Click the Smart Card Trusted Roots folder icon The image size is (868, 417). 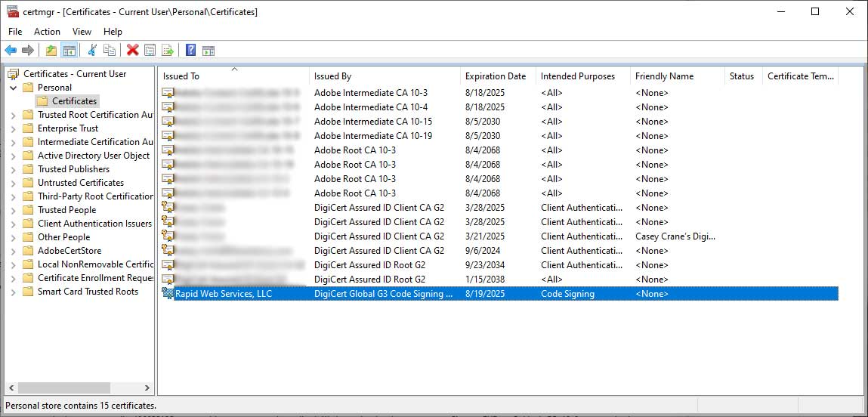[28, 292]
